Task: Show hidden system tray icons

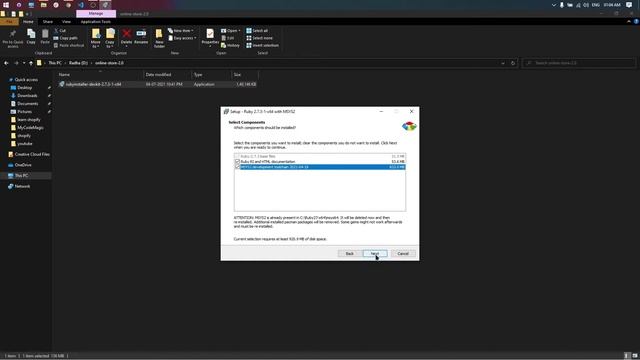Action: pyautogui.click(x=553, y=5)
